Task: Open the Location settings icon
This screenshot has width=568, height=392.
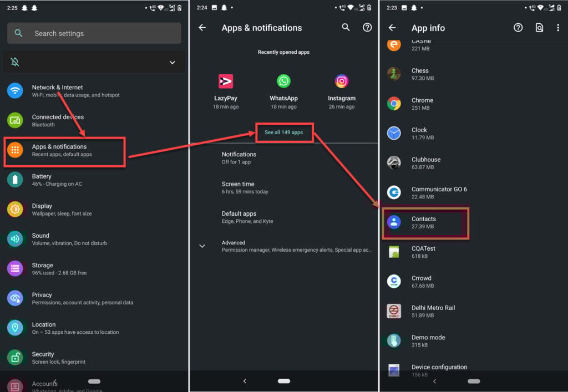Action: coord(15,328)
